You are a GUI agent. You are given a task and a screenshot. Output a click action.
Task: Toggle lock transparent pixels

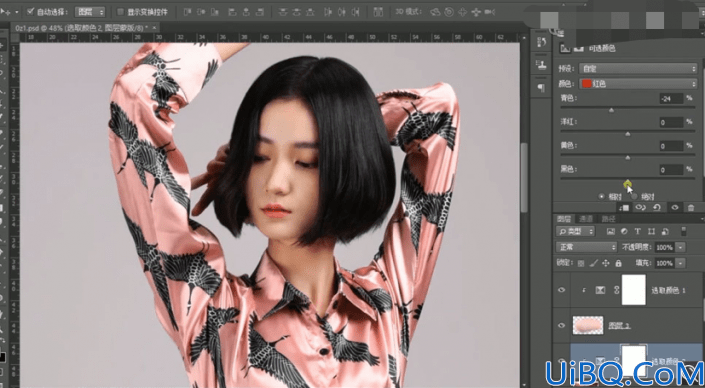tap(581, 263)
